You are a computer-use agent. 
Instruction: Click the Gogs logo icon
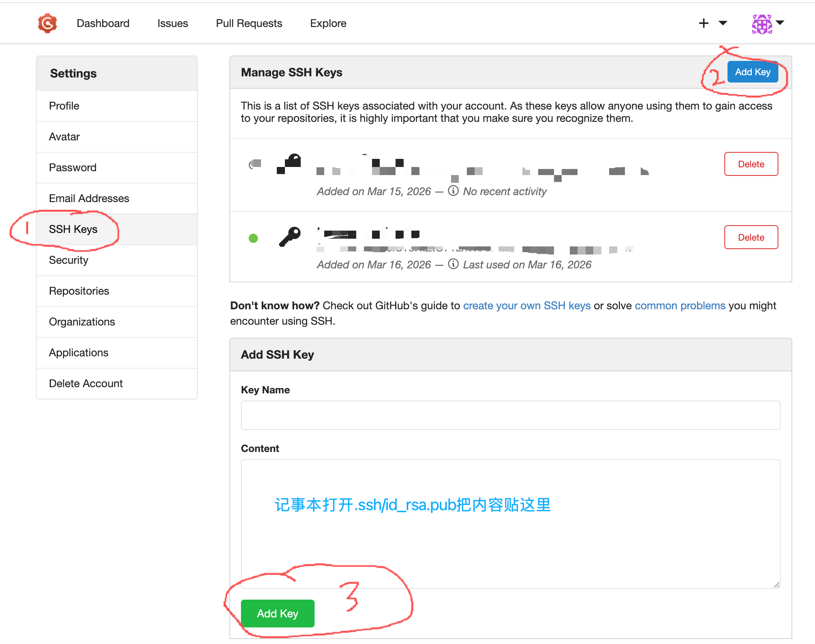(x=47, y=23)
